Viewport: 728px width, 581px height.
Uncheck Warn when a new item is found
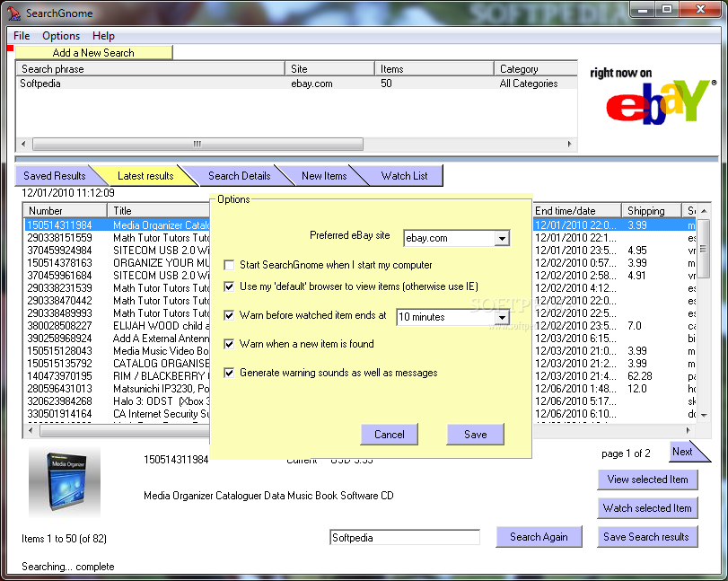[x=229, y=344]
